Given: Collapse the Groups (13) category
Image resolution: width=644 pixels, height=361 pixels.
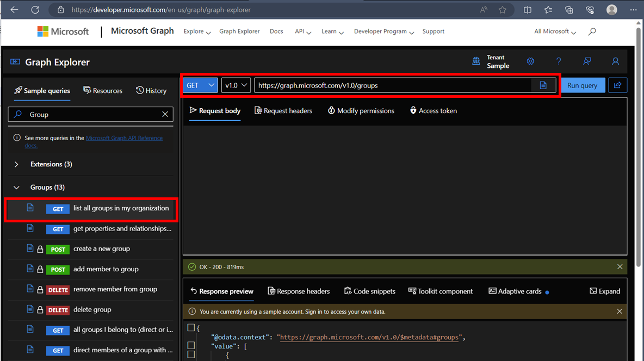Looking at the screenshot, I should point(16,187).
